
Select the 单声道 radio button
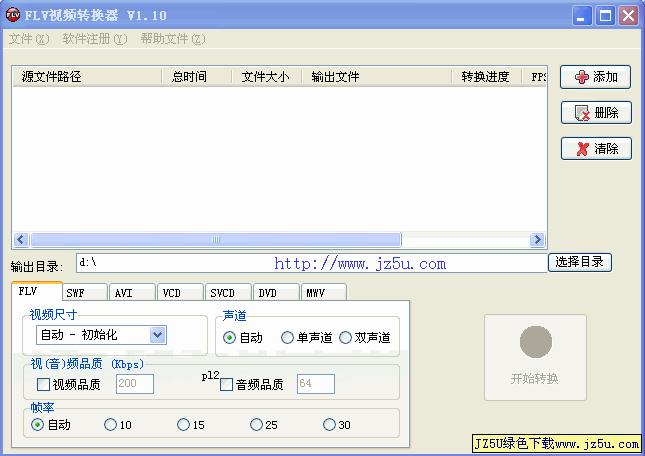[x=287, y=338]
